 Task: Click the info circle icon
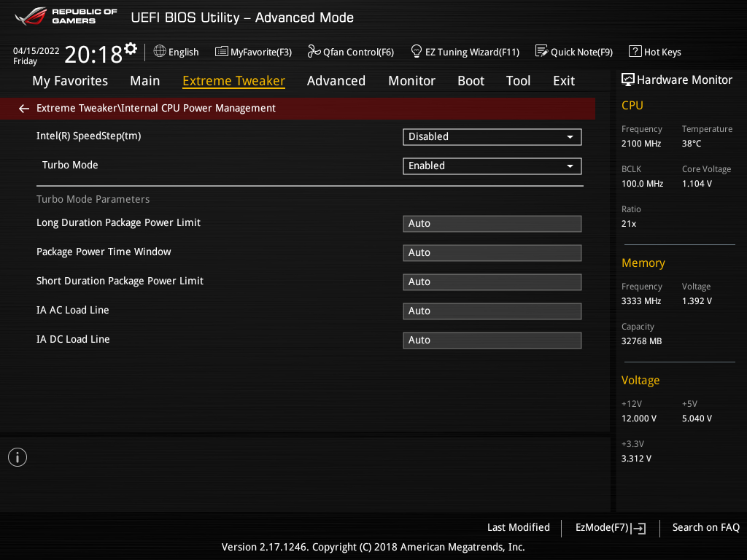(18, 457)
